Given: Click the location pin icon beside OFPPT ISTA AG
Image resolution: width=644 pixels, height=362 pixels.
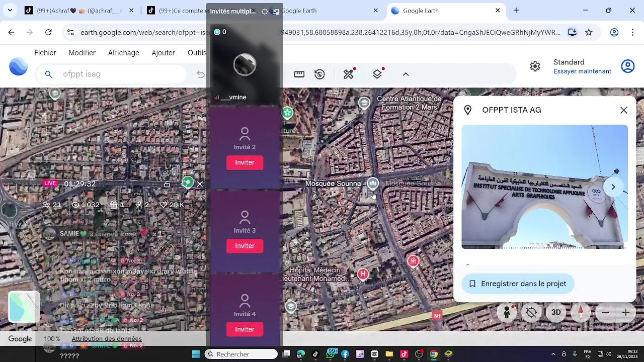Looking at the screenshot, I should (468, 110).
